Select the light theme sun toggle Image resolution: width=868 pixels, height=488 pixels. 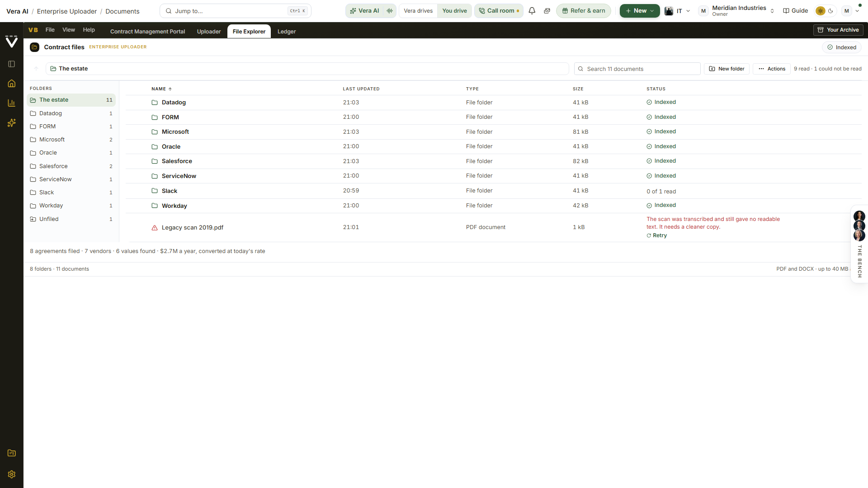[821, 11]
